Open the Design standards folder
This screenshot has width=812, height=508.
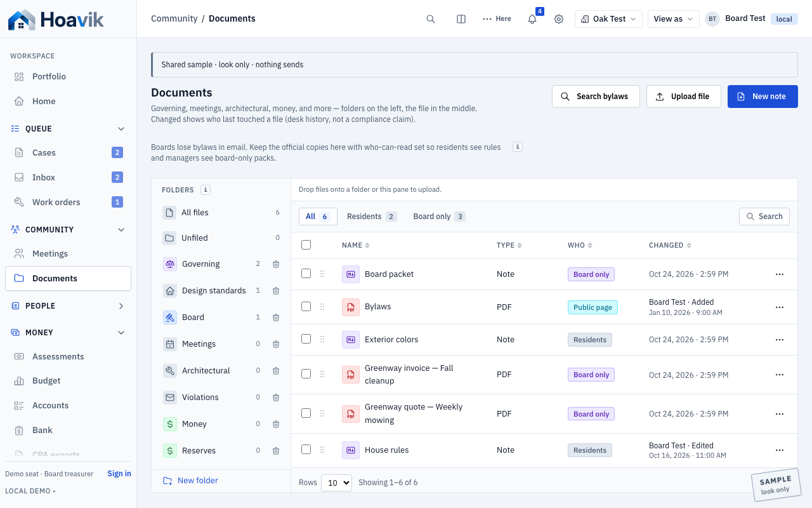(x=214, y=291)
